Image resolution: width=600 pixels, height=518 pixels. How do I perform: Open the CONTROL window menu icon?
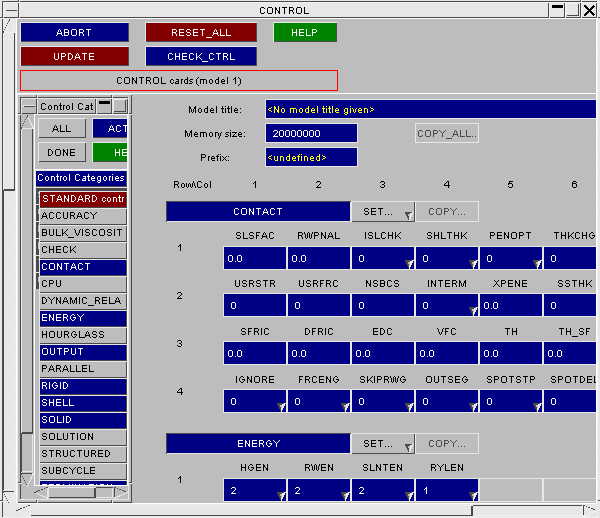(10, 10)
